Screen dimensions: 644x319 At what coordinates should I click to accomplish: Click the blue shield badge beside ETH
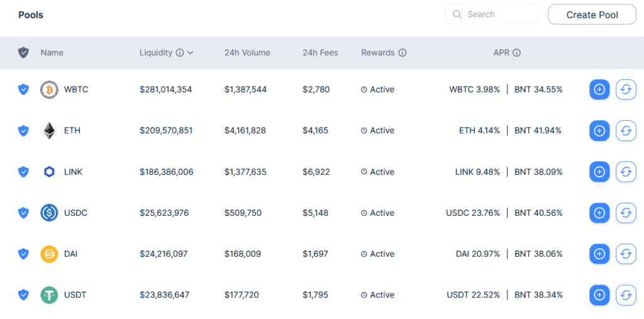pyautogui.click(x=23, y=131)
